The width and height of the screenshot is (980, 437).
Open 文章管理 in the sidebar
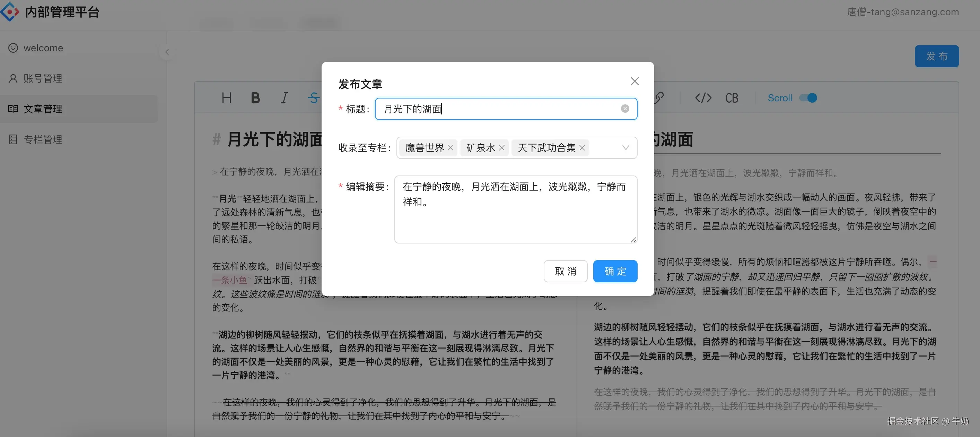[x=43, y=109]
